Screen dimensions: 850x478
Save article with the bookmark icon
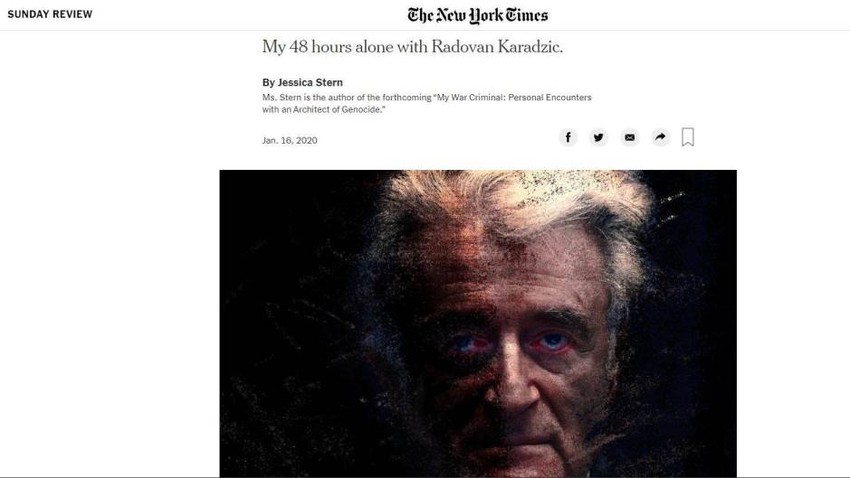[x=688, y=137]
